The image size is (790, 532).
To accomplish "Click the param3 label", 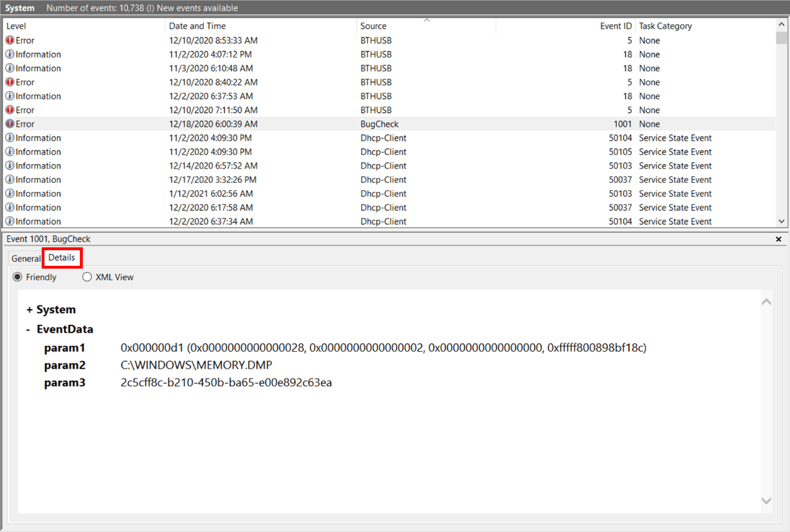I will (x=65, y=383).
